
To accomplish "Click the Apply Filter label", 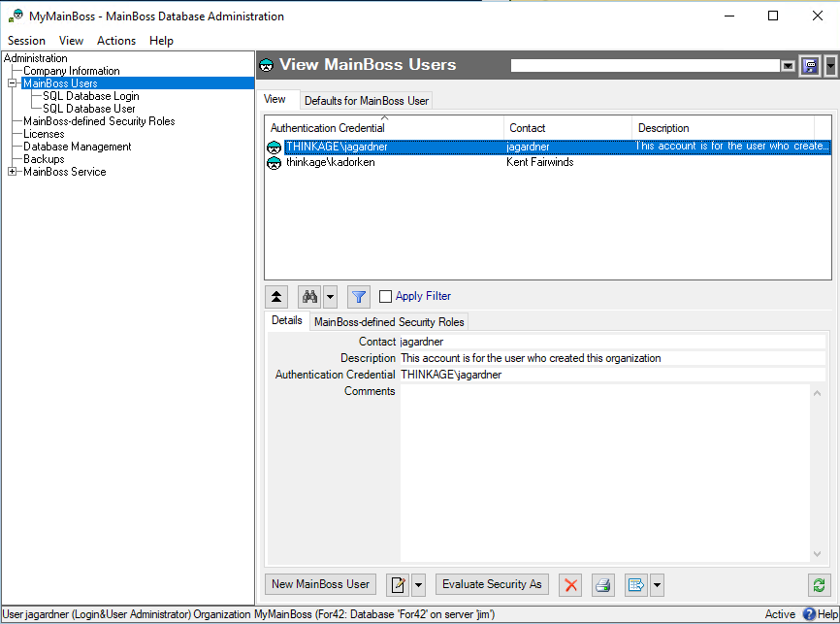I will pyautogui.click(x=423, y=296).
